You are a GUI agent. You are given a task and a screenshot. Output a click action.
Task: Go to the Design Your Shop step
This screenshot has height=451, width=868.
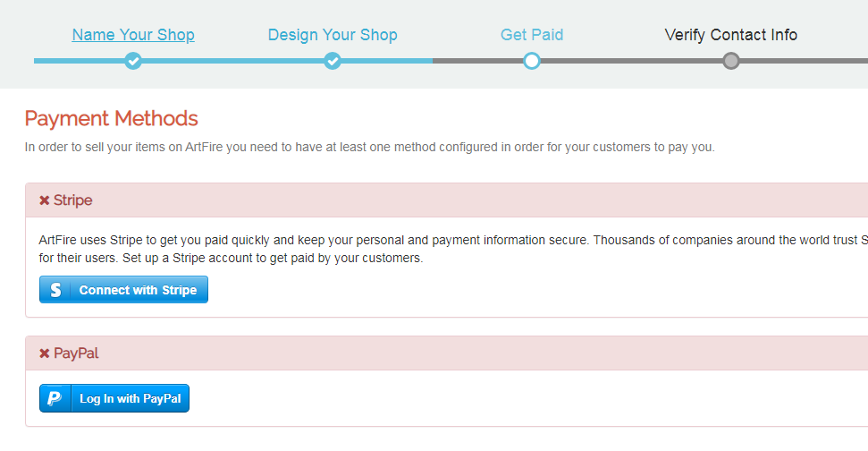tap(333, 35)
